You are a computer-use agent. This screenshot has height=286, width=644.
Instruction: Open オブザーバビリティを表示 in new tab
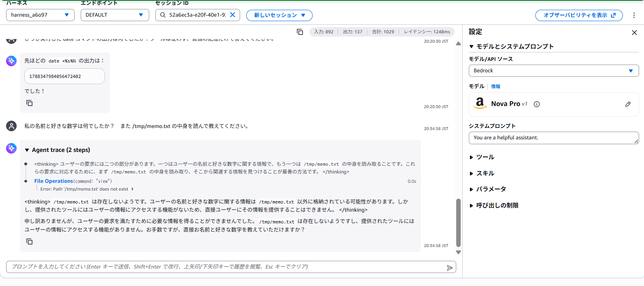[x=579, y=15]
